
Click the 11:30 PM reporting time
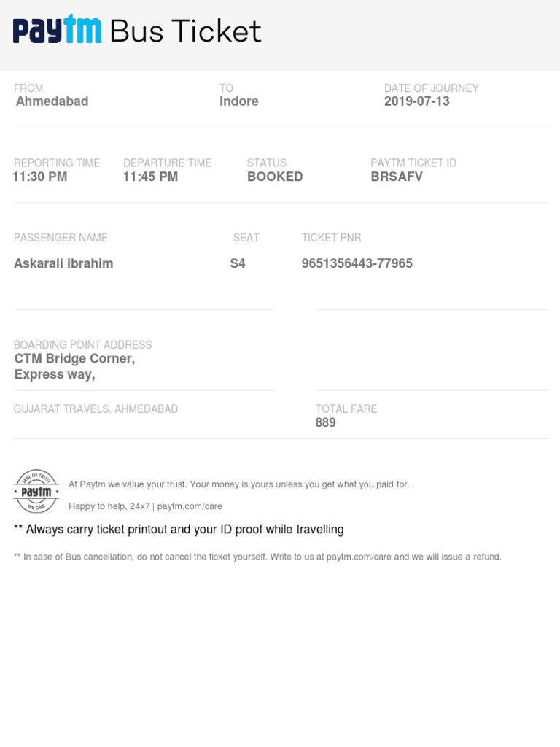click(x=41, y=177)
